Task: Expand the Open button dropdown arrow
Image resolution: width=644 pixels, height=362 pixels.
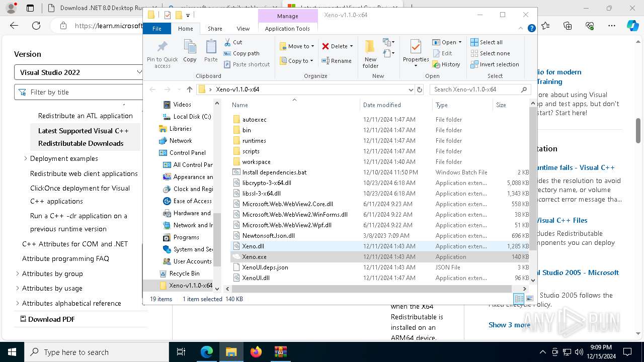Action: 460,42
